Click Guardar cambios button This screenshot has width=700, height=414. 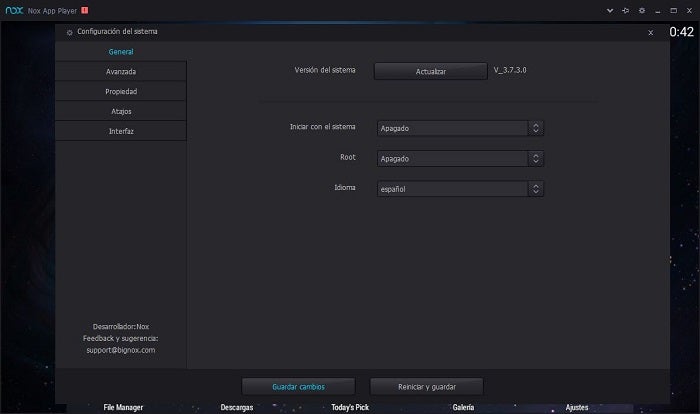click(298, 387)
